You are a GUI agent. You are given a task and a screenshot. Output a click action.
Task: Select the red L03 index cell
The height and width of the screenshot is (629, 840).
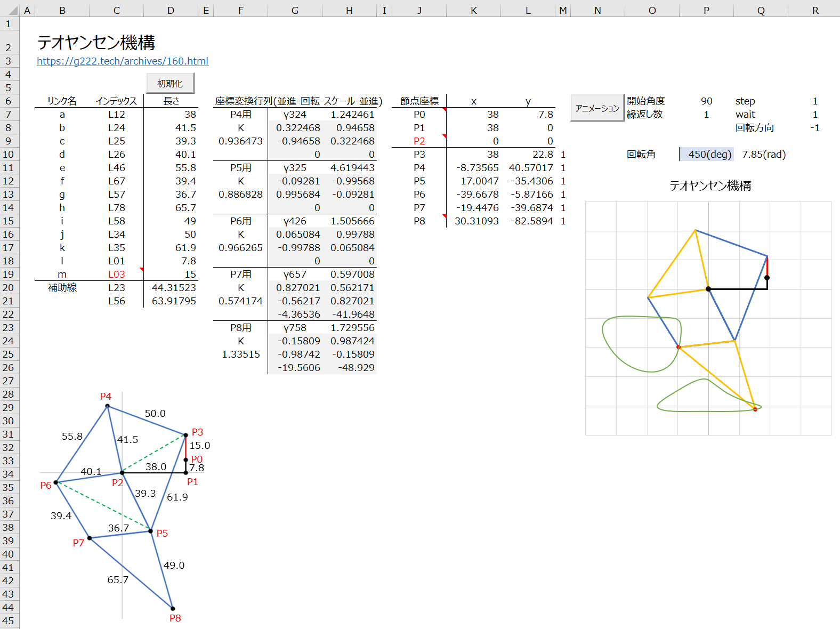coord(117,275)
